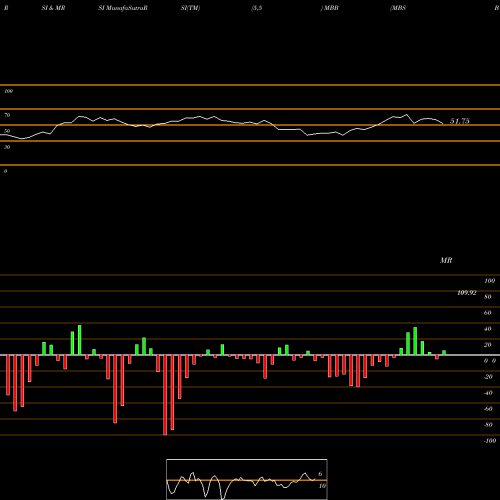Image resolution: width=500 pixels, height=500 pixels.
Task: Click the 40 axis label of the MR chart
Action: click(488, 329)
